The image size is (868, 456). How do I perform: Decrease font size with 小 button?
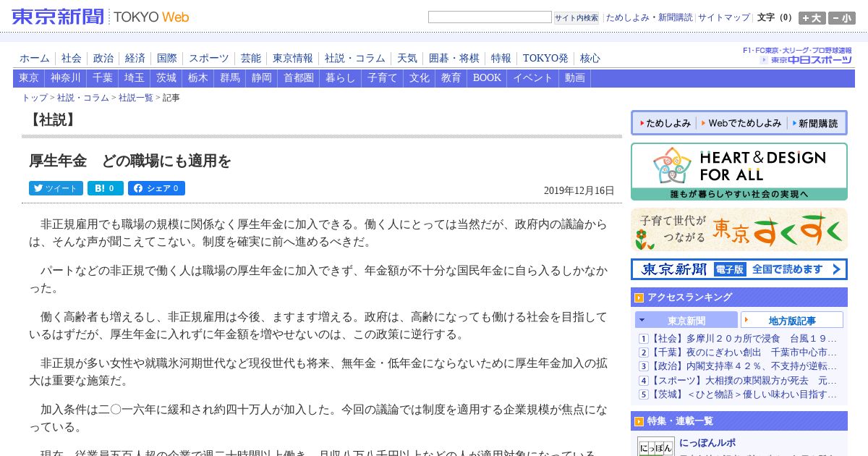point(842,18)
